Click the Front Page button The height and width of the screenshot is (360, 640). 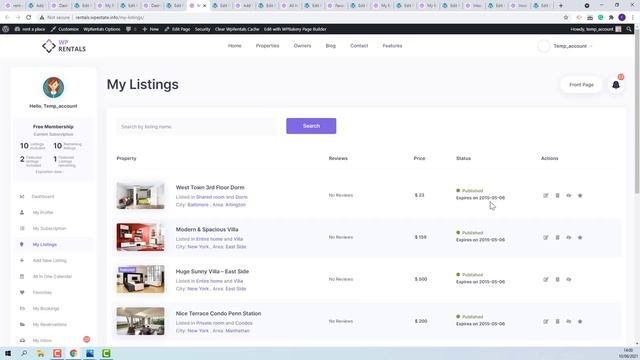pyautogui.click(x=581, y=85)
